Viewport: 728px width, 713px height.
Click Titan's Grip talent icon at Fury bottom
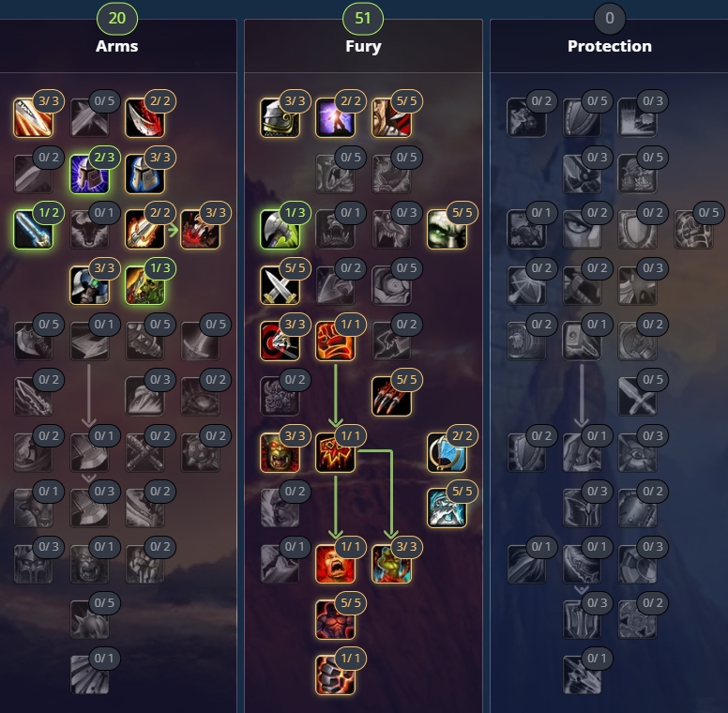pyautogui.click(x=335, y=675)
